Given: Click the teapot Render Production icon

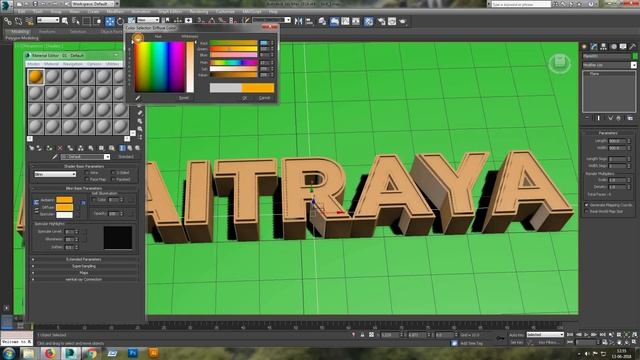Looking at the screenshot, I should pos(403,21).
